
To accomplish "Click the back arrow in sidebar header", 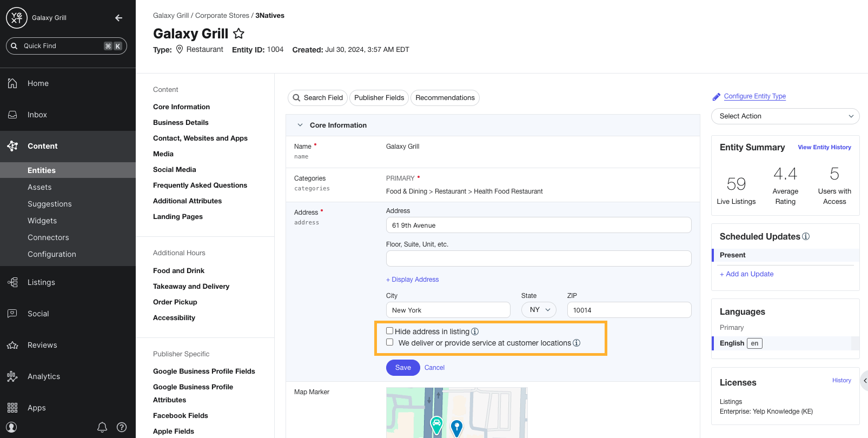I will coord(118,18).
